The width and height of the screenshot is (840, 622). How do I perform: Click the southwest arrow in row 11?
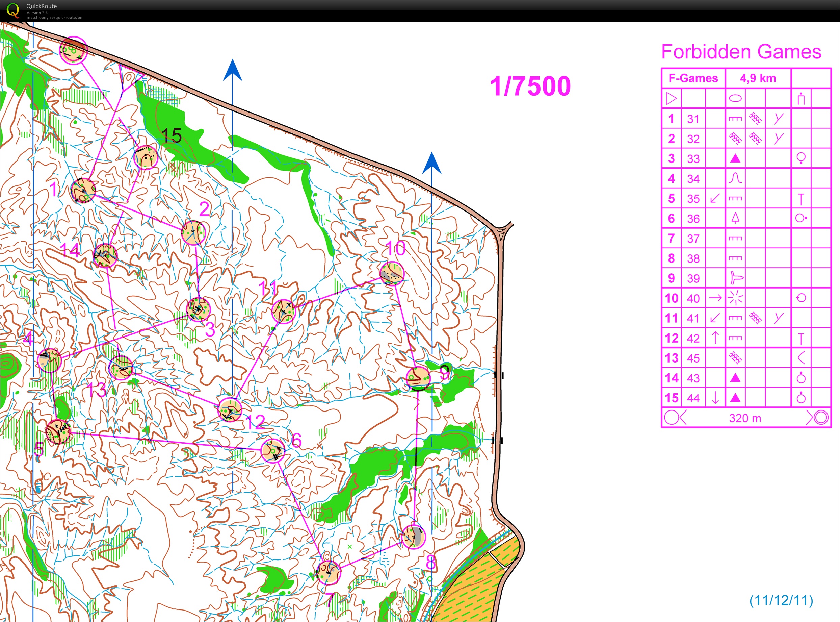(x=715, y=318)
